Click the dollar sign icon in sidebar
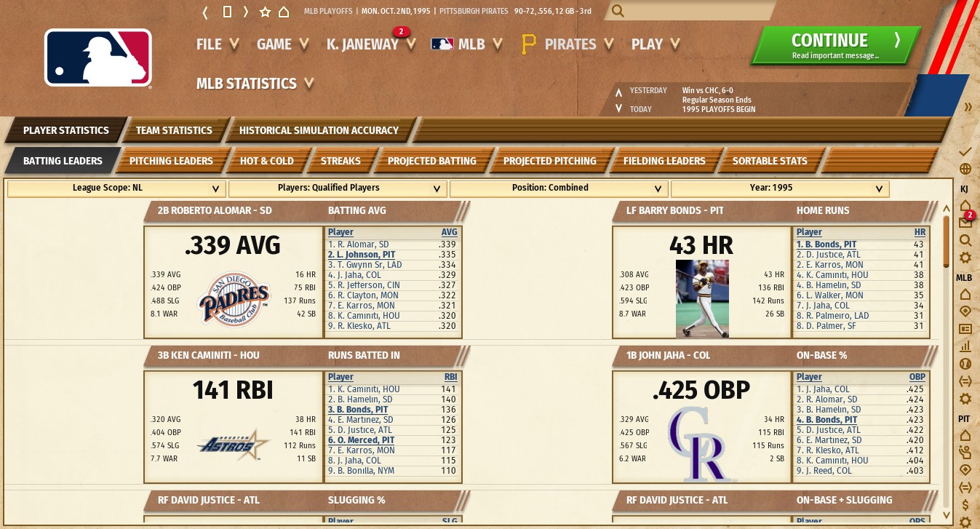 point(965,504)
